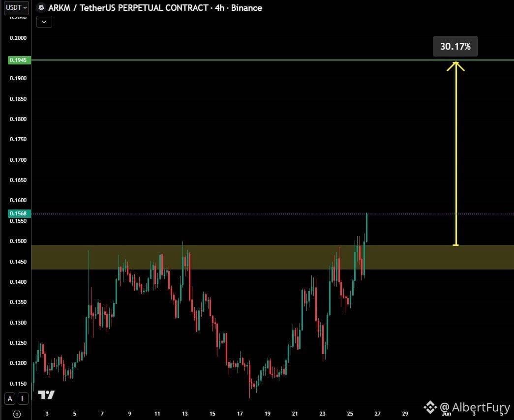Click the 0.1200 price axis label

coord(18,363)
